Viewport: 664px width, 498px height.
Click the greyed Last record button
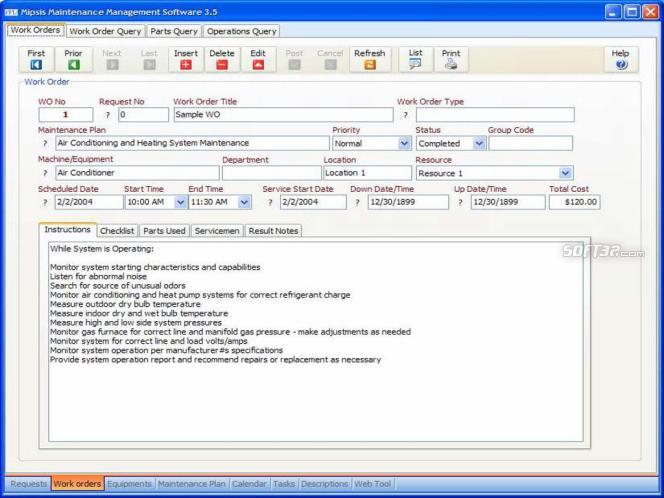click(149, 59)
